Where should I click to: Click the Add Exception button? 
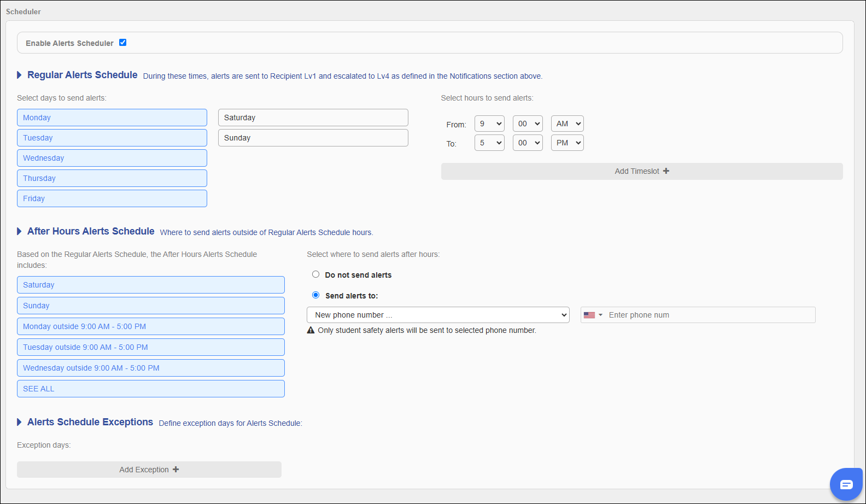pos(149,470)
